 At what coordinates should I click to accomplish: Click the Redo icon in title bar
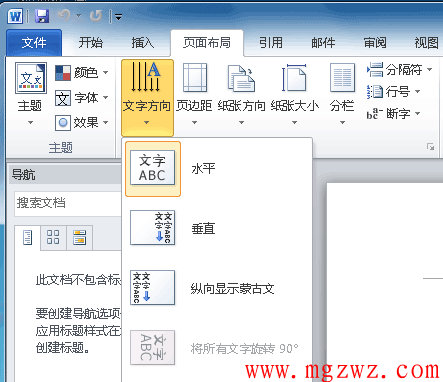pyautogui.click(x=96, y=16)
